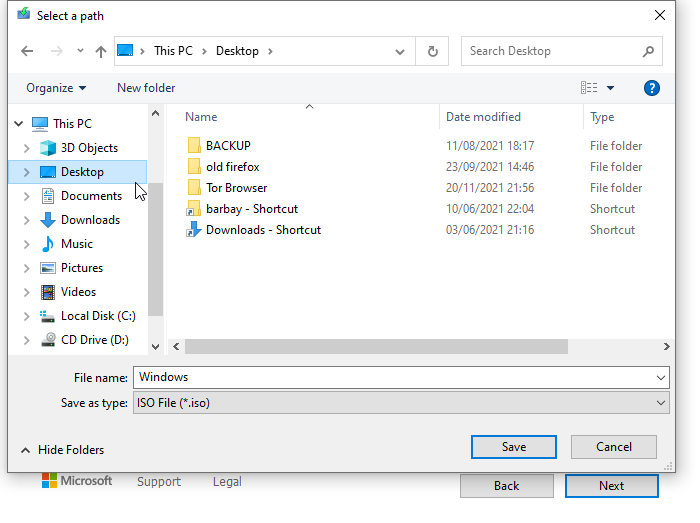Open the Save as type combo box
The width and height of the screenshot is (700, 523).
(401, 403)
